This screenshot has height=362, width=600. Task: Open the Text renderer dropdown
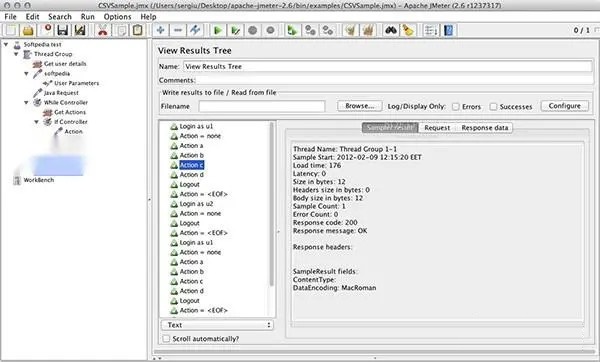click(x=217, y=325)
